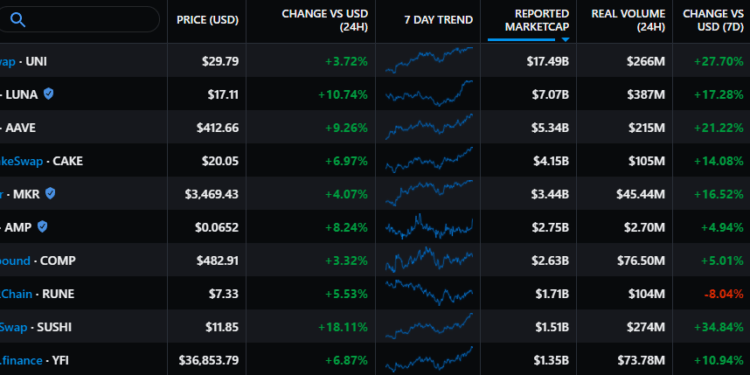Open the asset link before UNI

[x=8, y=62]
